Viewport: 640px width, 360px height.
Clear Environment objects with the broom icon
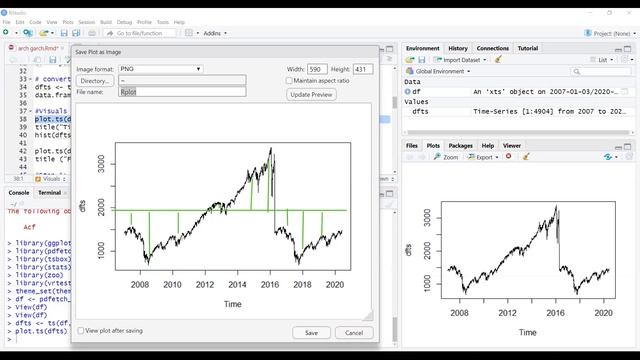click(498, 60)
